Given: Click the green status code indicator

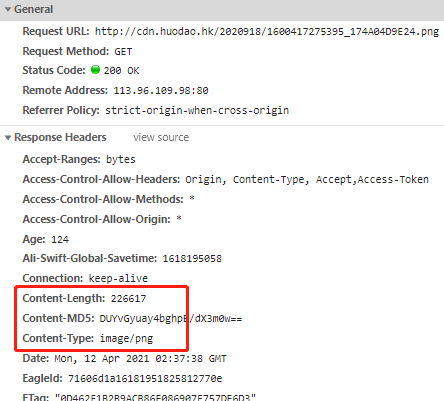Looking at the screenshot, I should pos(95,70).
